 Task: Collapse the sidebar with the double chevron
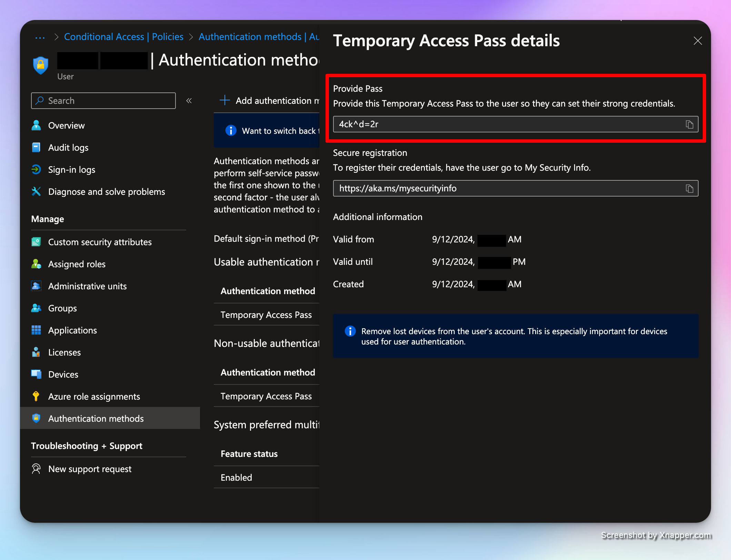(x=189, y=101)
